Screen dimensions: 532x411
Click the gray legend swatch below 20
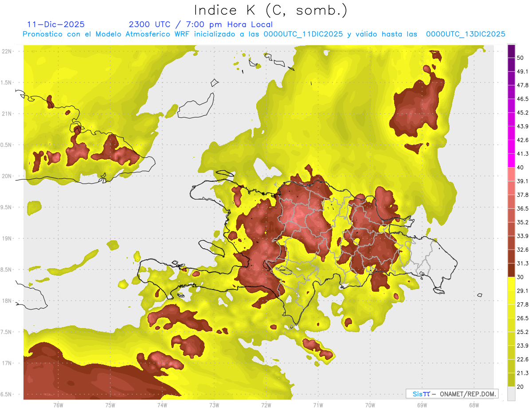pyautogui.click(x=511, y=393)
